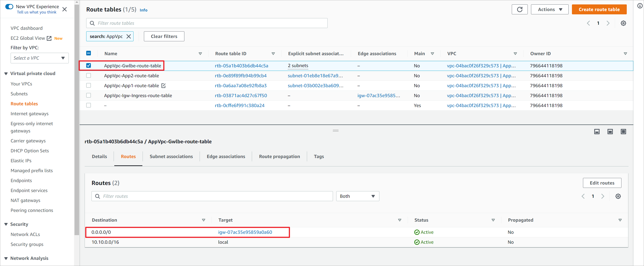Open Subnets in the sidebar
The width and height of the screenshot is (644, 266).
(19, 94)
